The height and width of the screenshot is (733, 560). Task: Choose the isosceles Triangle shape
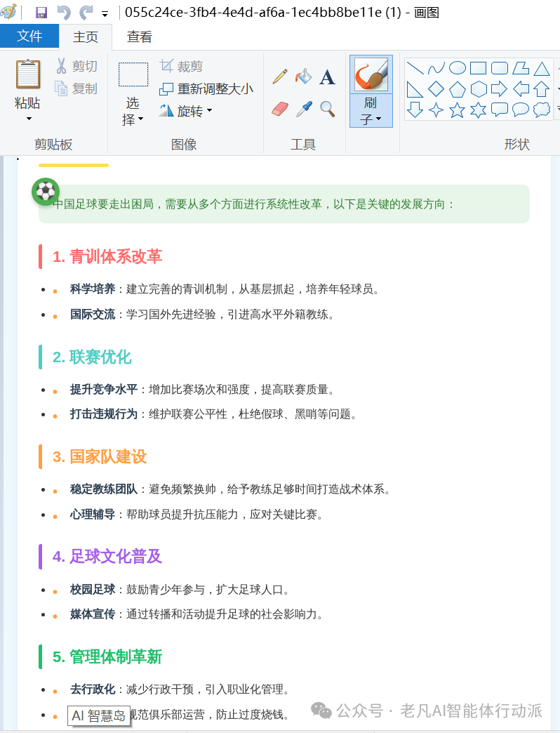(542, 68)
